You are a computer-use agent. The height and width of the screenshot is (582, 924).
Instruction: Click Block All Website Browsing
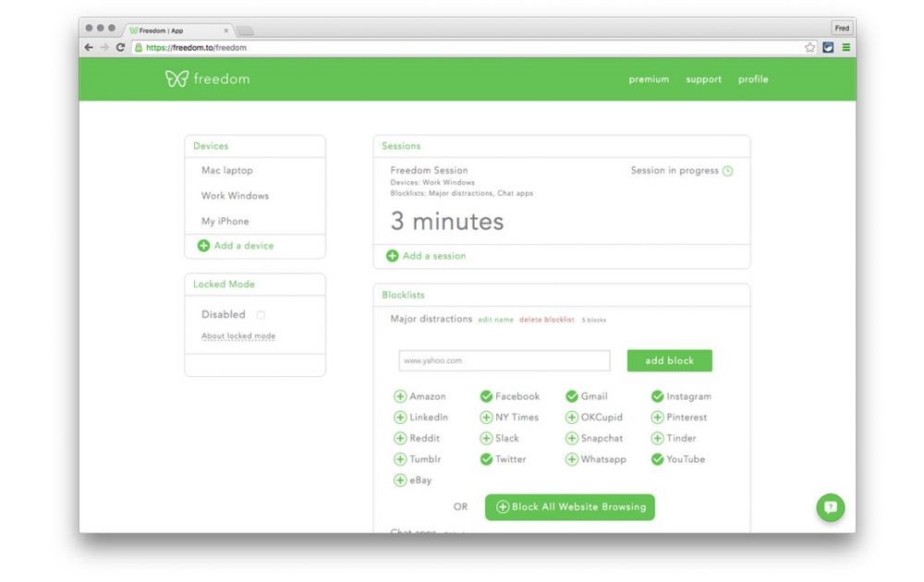(570, 507)
